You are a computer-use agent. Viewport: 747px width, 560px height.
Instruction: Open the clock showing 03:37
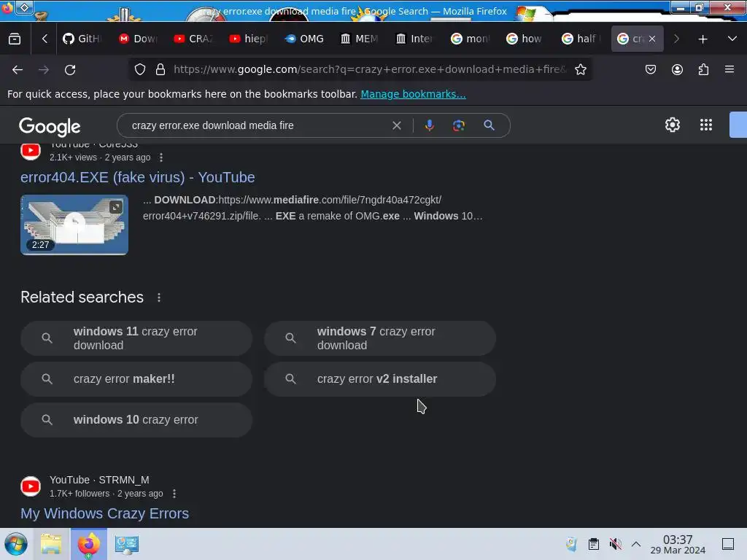coord(678,544)
